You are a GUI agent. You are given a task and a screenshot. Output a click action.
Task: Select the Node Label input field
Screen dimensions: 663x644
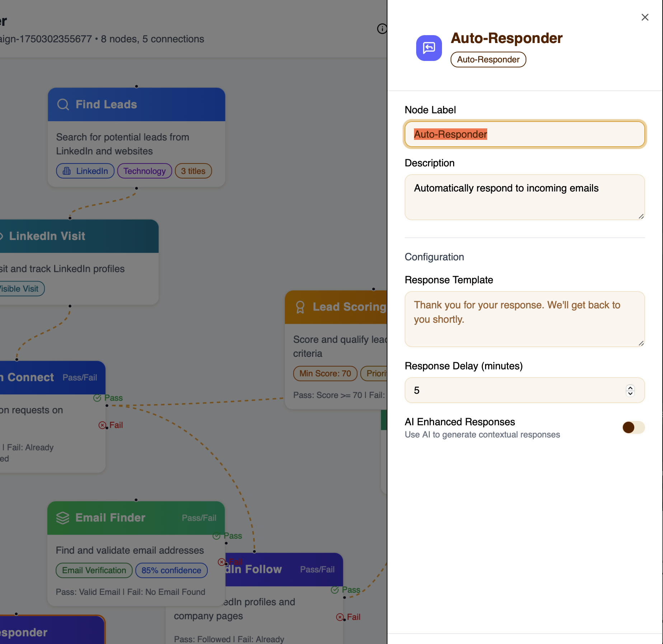[525, 134]
